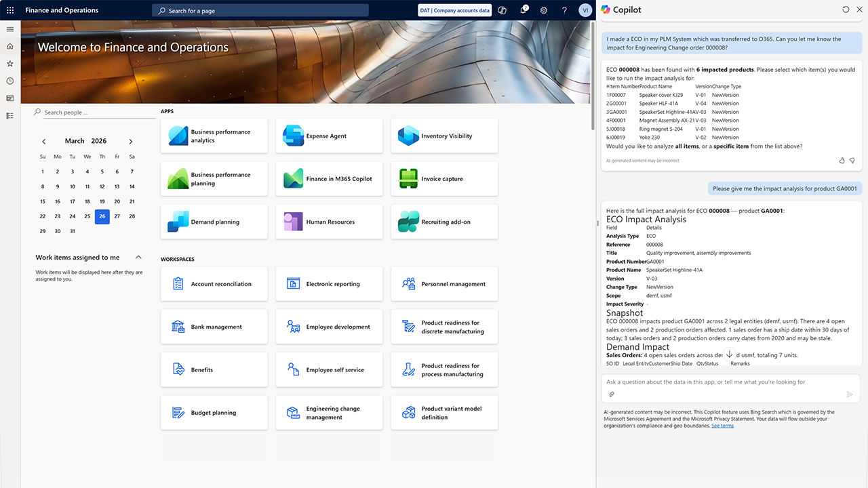Open Business performance planning app tile
The width and height of the screenshot is (868, 488).
click(214, 179)
